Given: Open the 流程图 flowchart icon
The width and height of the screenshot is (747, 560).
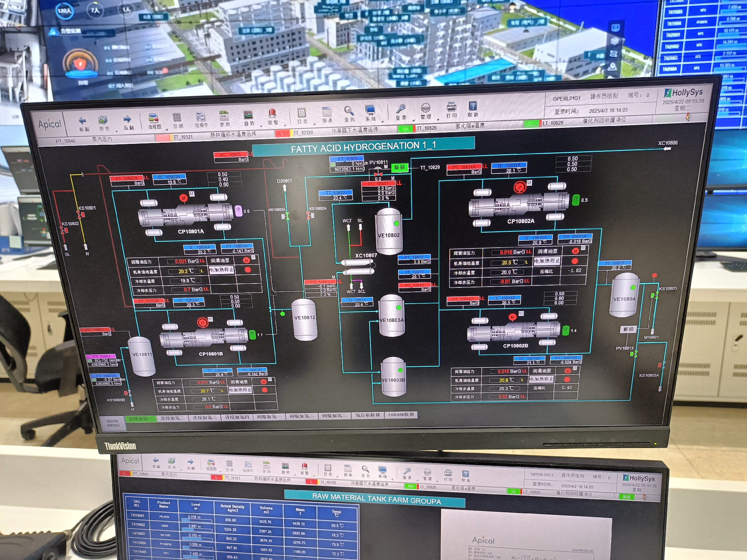Looking at the screenshot, I should 154,118.
